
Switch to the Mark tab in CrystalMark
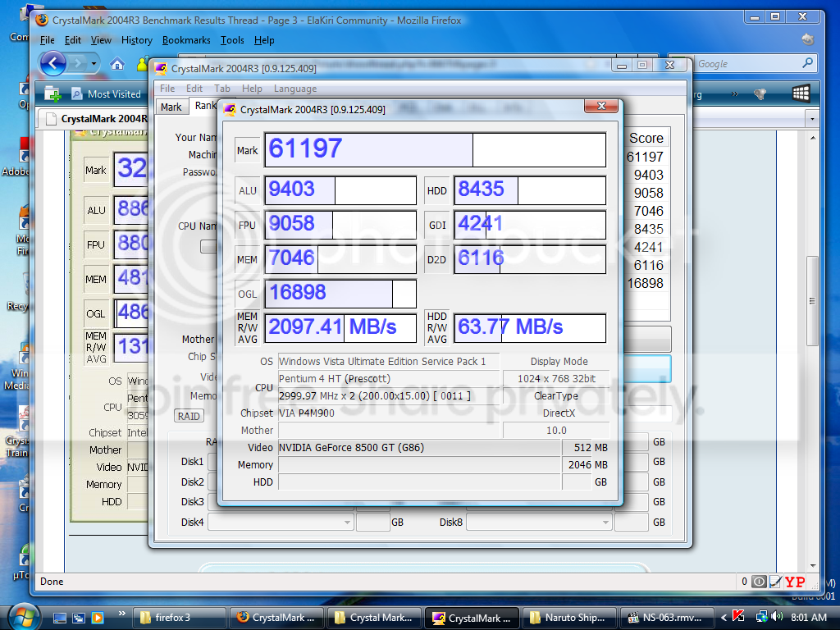click(171, 107)
